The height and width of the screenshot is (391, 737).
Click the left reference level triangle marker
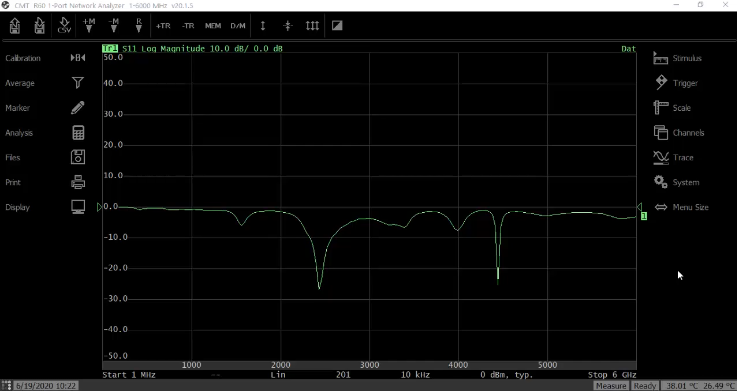(99, 207)
